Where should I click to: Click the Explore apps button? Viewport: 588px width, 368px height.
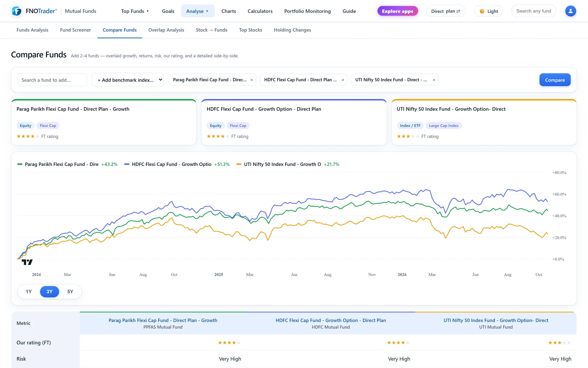[x=398, y=11]
